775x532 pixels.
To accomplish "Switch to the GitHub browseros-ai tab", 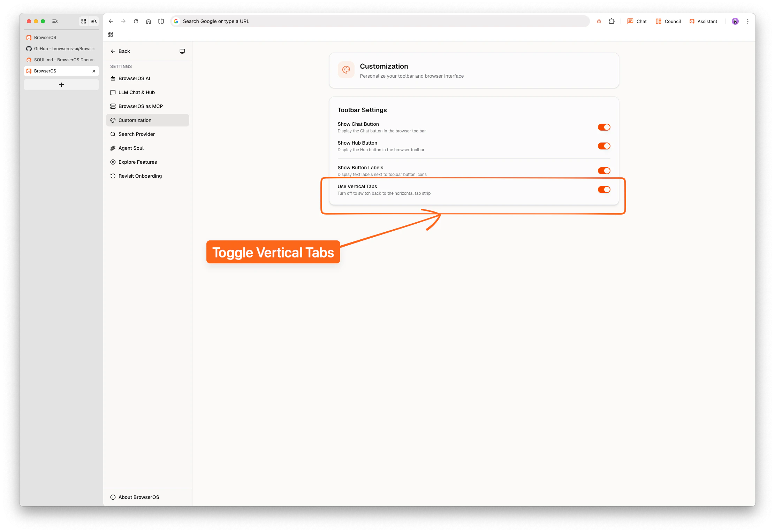I will pyautogui.click(x=61, y=48).
